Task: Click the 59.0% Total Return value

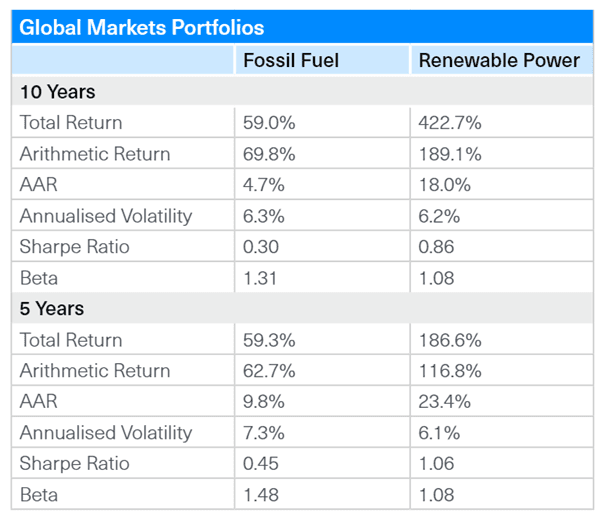Action: [266, 123]
